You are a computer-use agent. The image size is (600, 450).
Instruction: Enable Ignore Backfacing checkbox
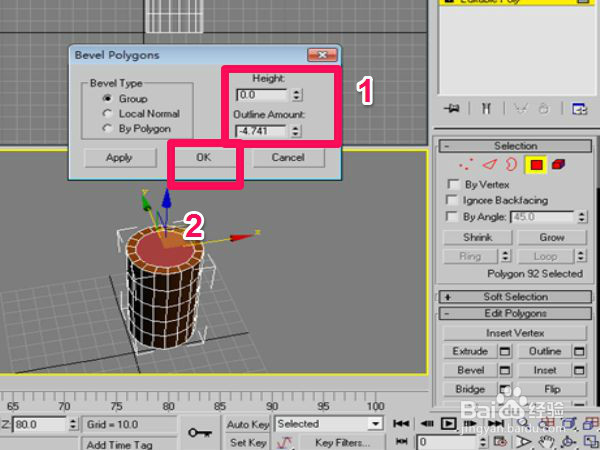[x=452, y=200]
